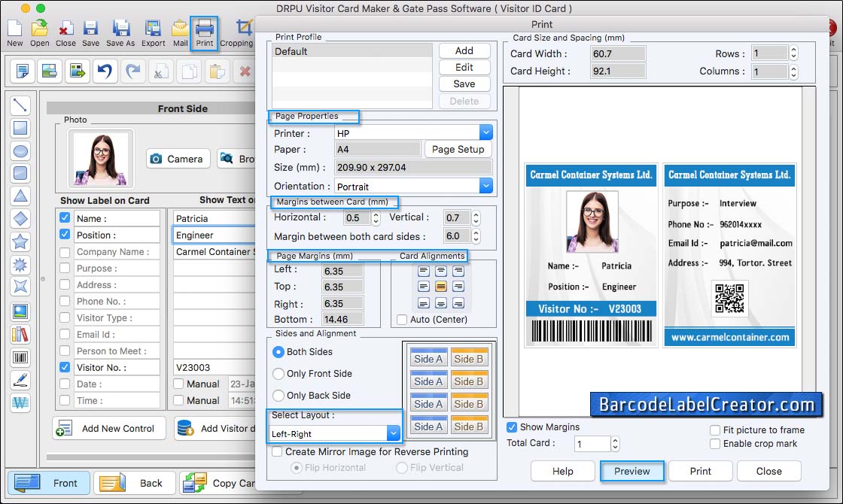Adjust the Horizontal margin stepper
The image size is (843, 504).
coord(376,217)
